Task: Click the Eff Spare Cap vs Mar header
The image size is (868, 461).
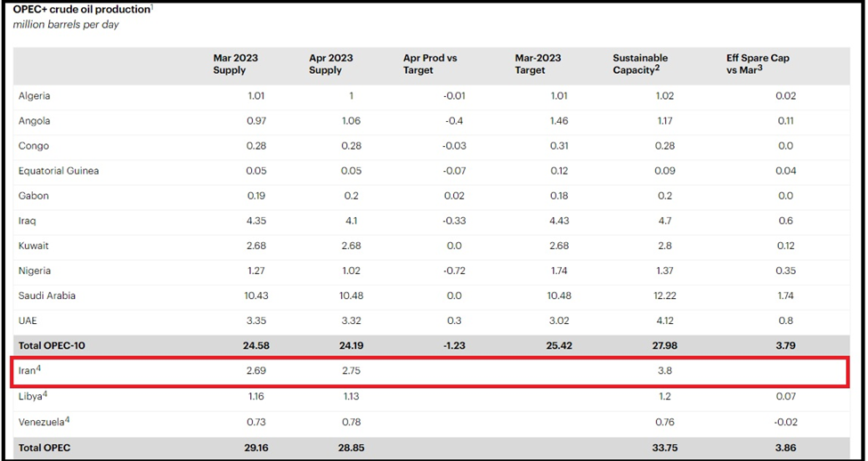Action: 758,64
